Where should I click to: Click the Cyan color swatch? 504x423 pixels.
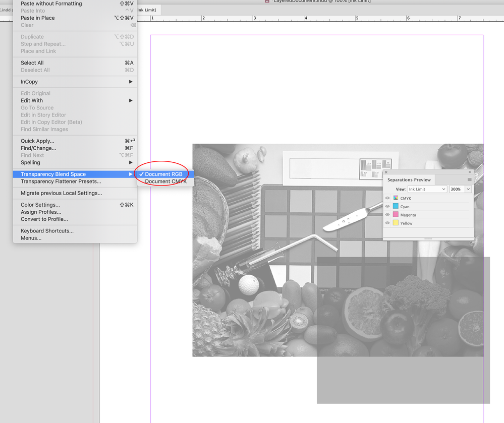tap(396, 207)
